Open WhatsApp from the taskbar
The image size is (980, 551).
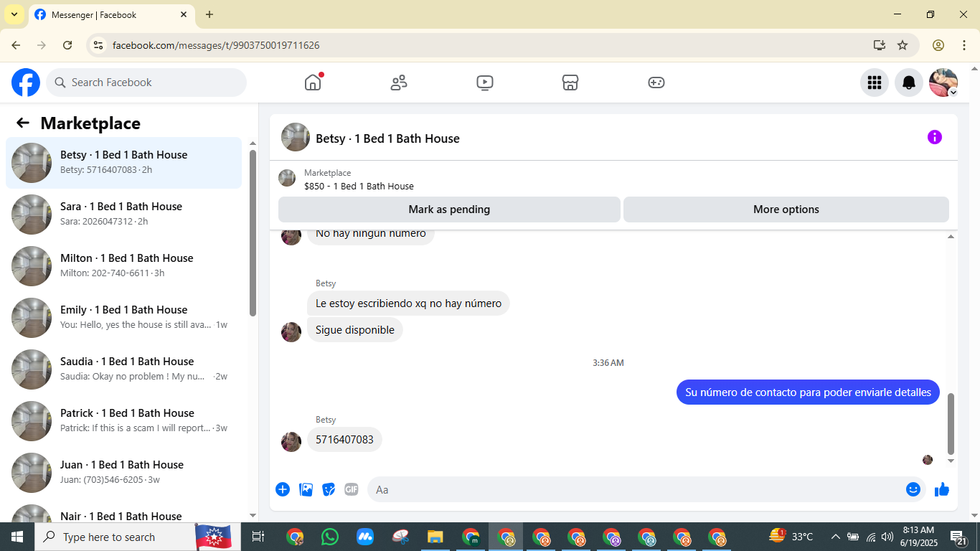tap(330, 537)
